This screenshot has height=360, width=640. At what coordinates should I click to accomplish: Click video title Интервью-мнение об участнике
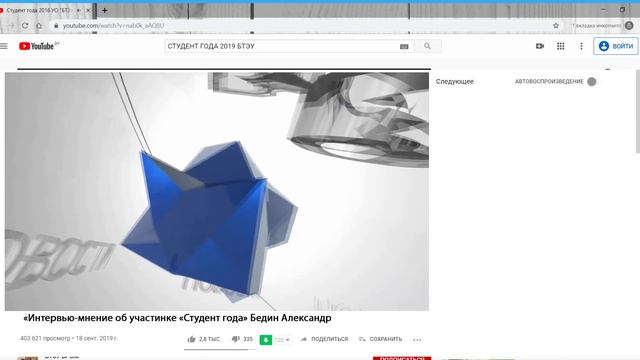coord(177,318)
